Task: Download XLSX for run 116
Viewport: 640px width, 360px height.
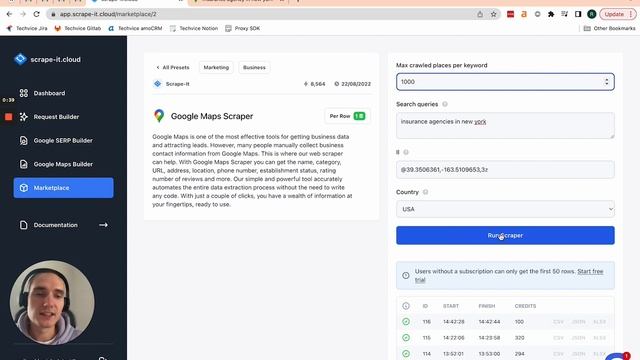Action: point(599,322)
